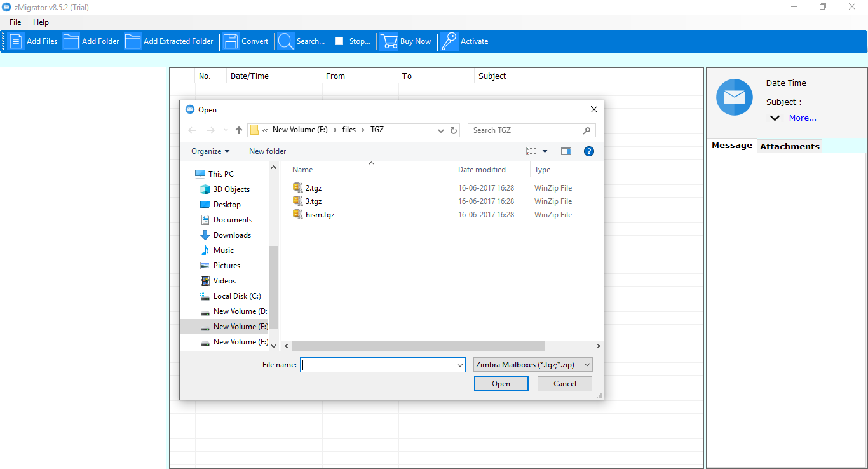Click the Search magnifier toolbar icon
The image size is (868, 469).
[286, 41]
